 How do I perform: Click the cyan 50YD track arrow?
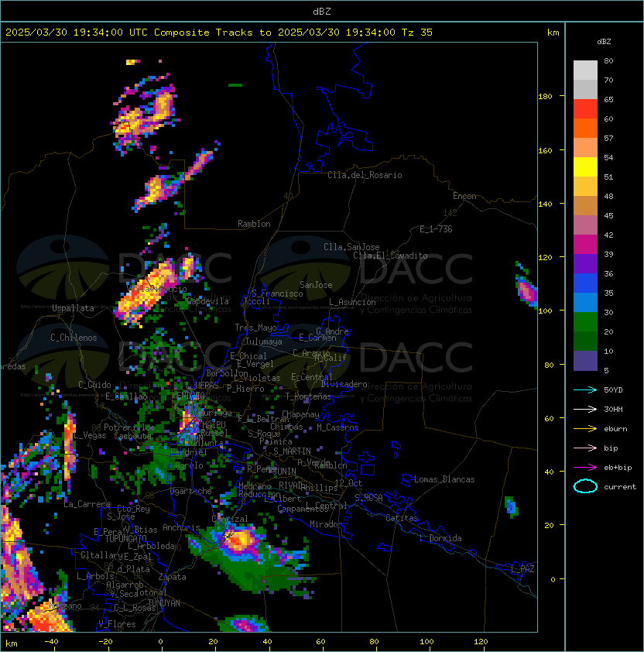coord(585,389)
